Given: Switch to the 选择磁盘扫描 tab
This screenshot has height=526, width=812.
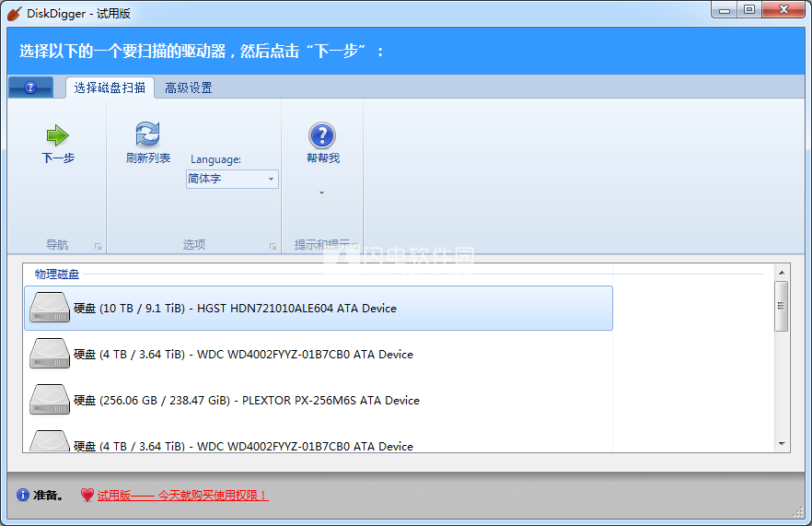Looking at the screenshot, I should 110,88.
